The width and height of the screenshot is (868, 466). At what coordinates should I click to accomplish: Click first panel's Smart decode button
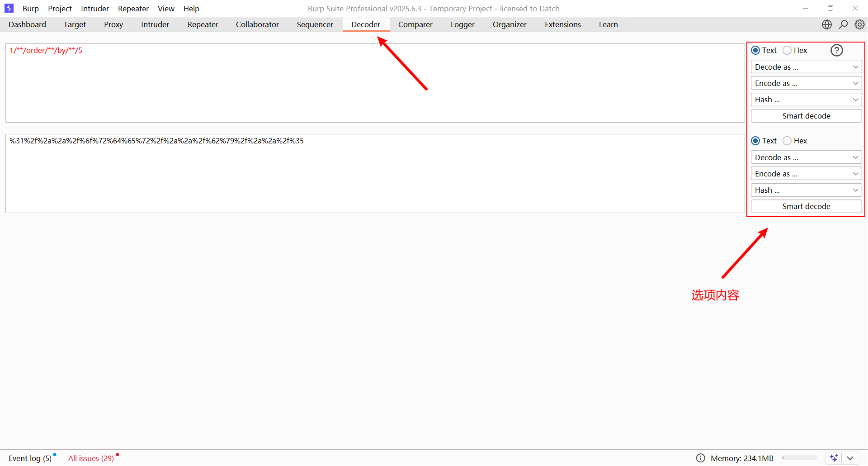click(806, 116)
